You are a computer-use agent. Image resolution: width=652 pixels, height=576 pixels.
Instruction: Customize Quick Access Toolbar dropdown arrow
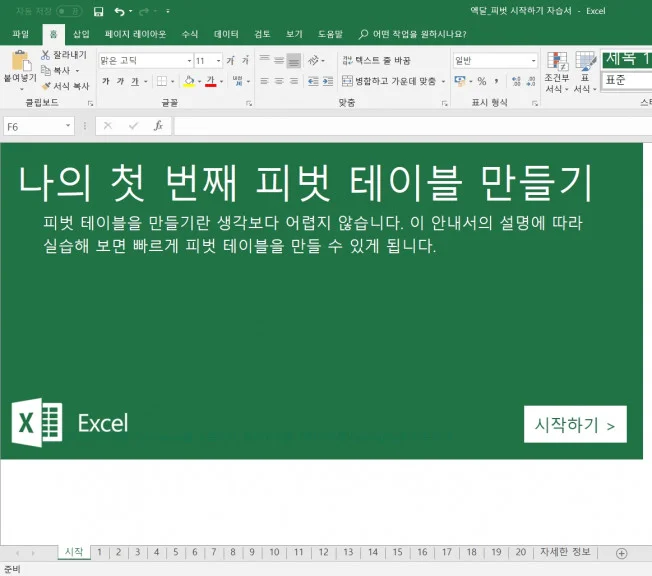(x=168, y=11)
